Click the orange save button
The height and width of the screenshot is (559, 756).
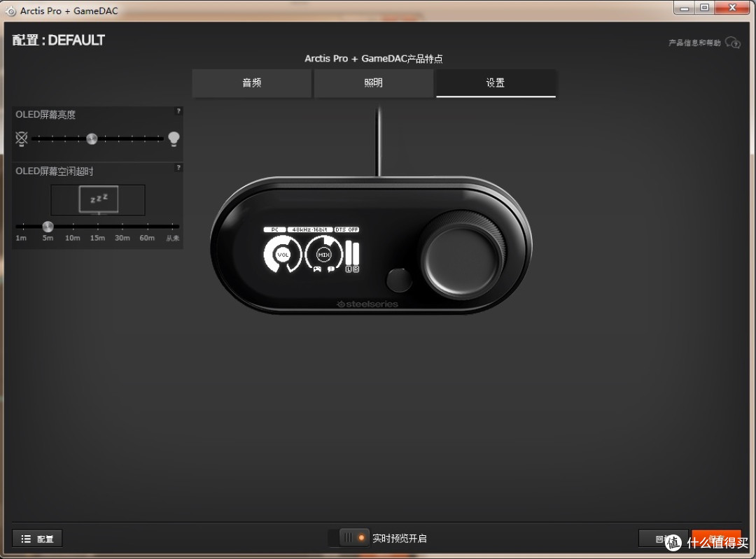716,538
